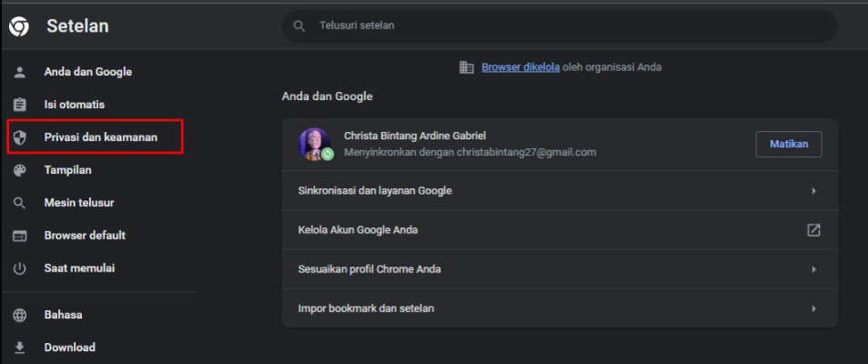Follow the Browser dikelola link
Viewport: 868px width, 364px height.
click(x=520, y=67)
